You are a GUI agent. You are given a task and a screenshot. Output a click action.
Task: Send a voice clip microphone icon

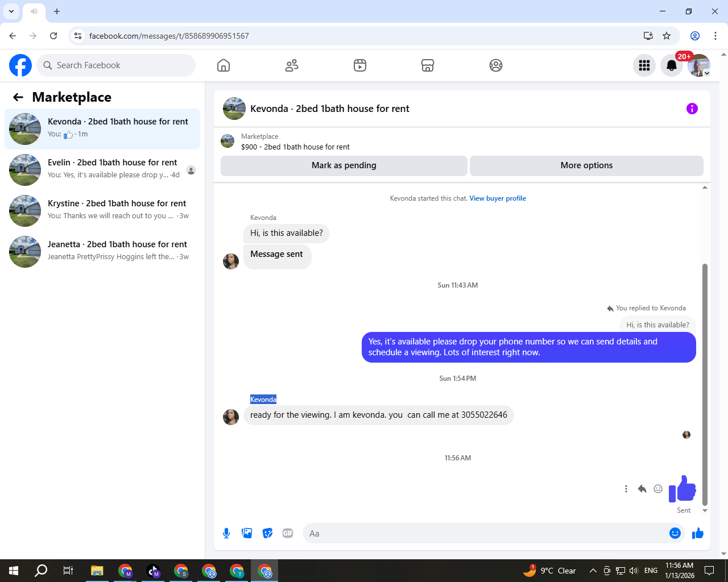(x=226, y=533)
